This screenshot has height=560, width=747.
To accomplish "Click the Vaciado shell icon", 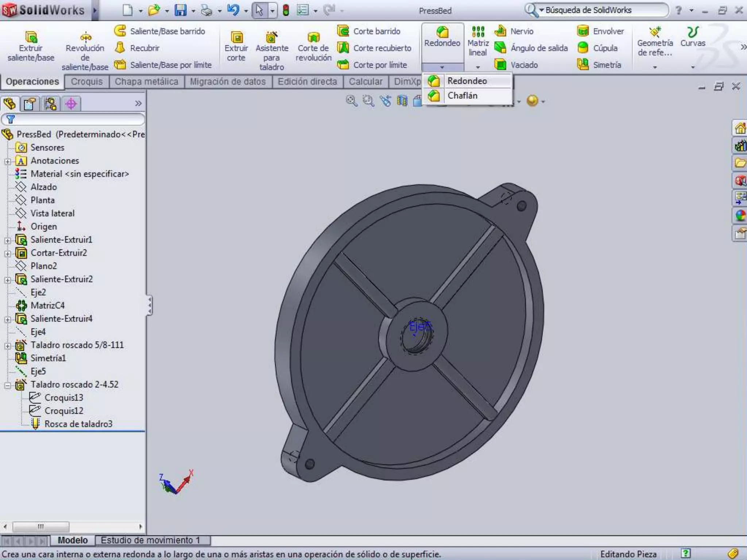I will click(x=500, y=65).
